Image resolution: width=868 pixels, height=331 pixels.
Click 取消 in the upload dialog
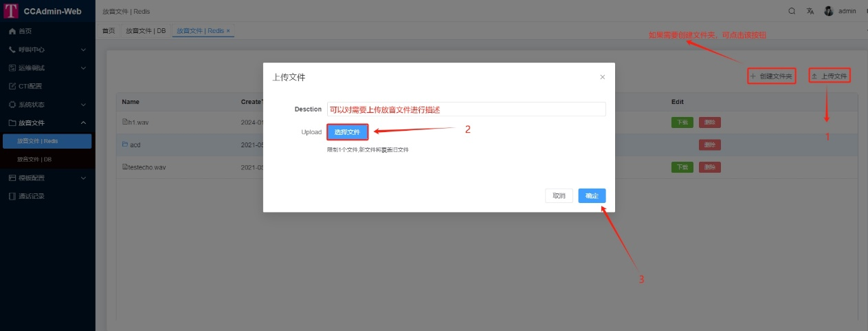click(559, 196)
